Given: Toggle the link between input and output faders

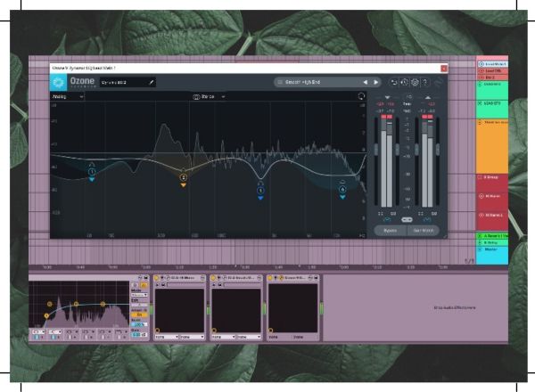Looking at the screenshot, I should tap(406, 218).
